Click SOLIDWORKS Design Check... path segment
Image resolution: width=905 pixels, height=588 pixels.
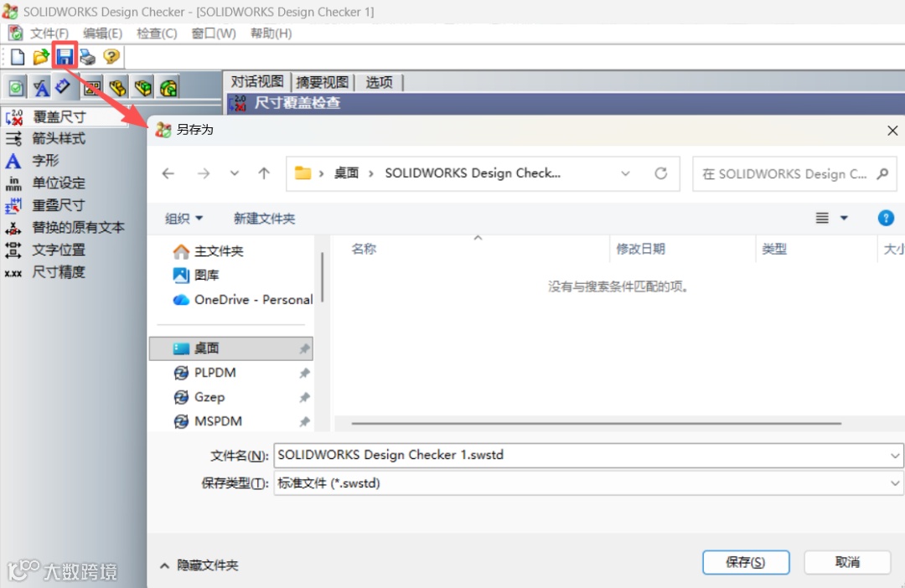473,173
